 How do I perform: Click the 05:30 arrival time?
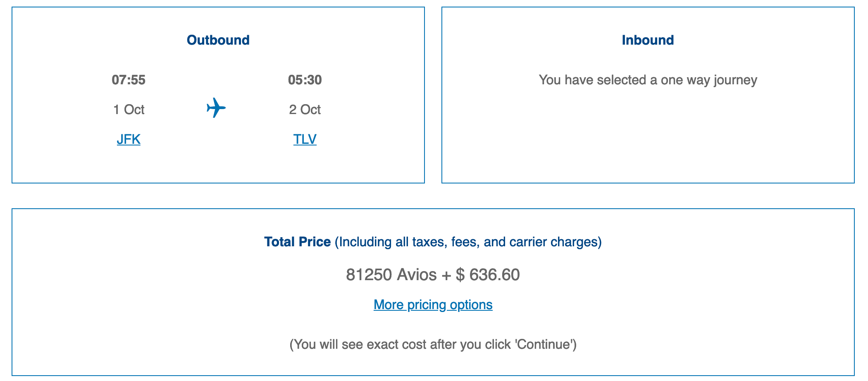click(305, 80)
